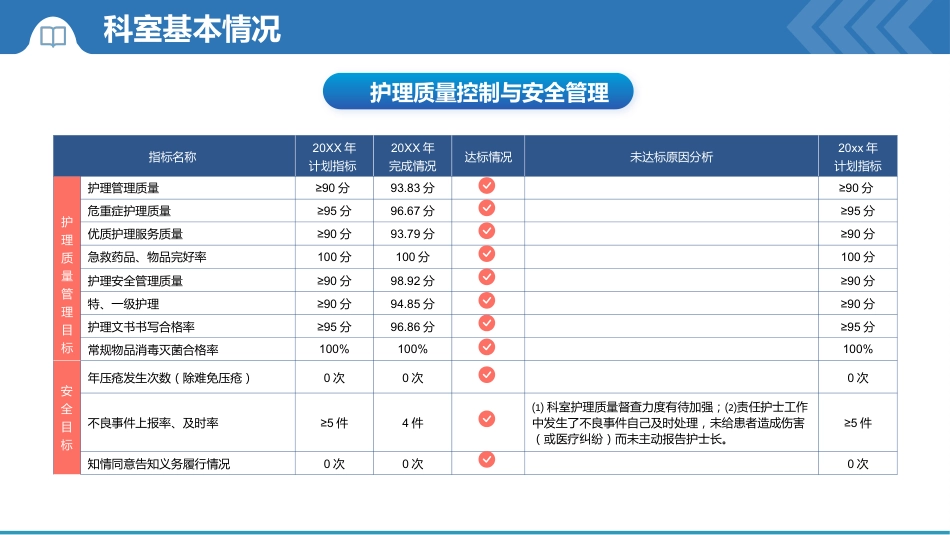Click the 指标名称 column header
Screen dimensions: 950x535
pyautogui.click(x=173, y=157)
